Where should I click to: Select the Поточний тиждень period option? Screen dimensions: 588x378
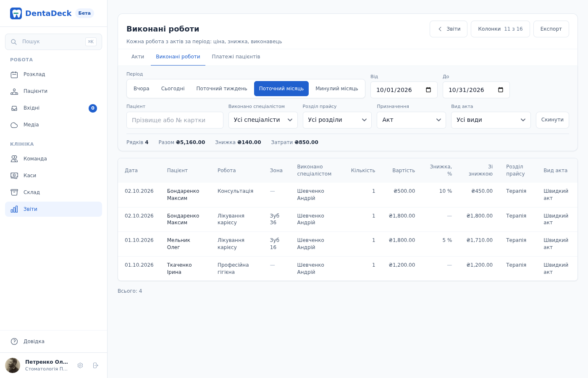pyautogui.click(x=222, y=89)
